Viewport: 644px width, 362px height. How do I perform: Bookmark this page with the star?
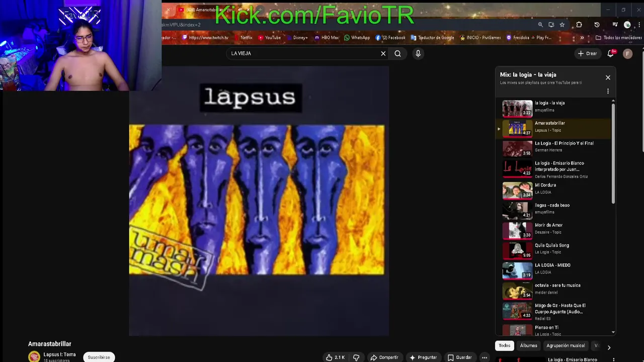pos(562,25)
